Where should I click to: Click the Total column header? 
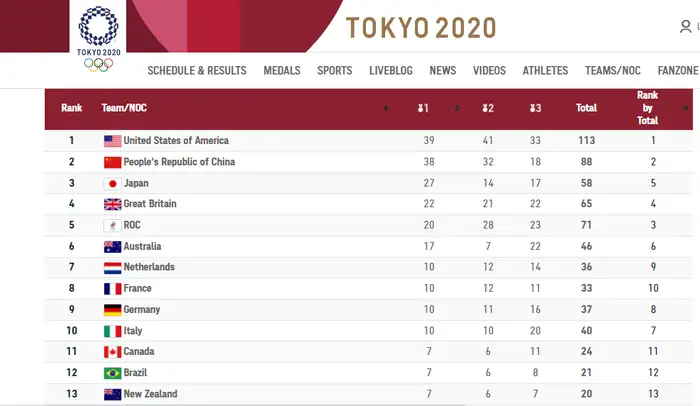tap(586, 108)
